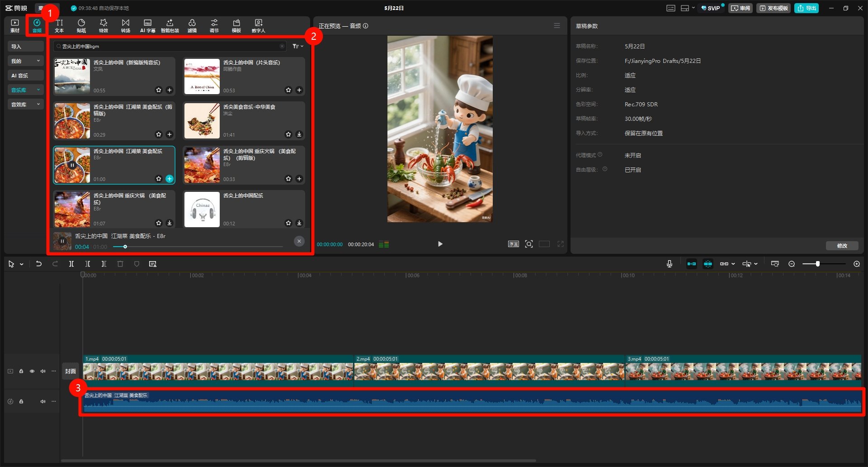Favorite the 舌尖上的中国 (片头音乐) track
The width and height of the screenshot is (868, 467).
[288, 90]
